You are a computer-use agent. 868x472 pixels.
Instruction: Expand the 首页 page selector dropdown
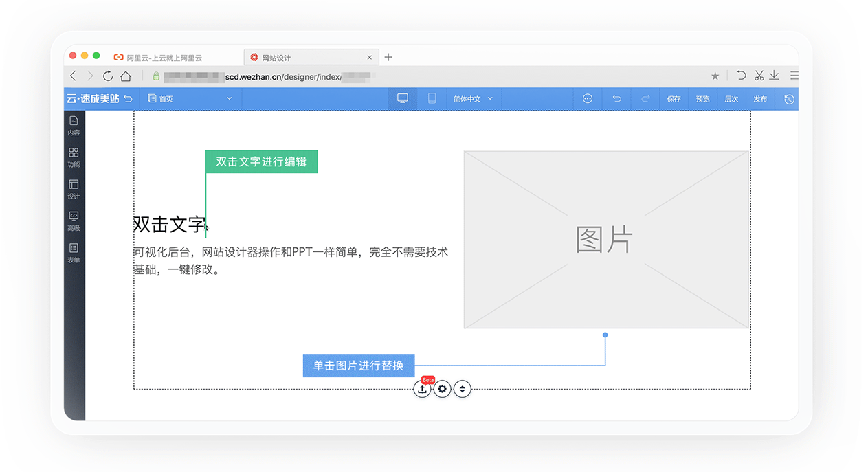[190, 99]
